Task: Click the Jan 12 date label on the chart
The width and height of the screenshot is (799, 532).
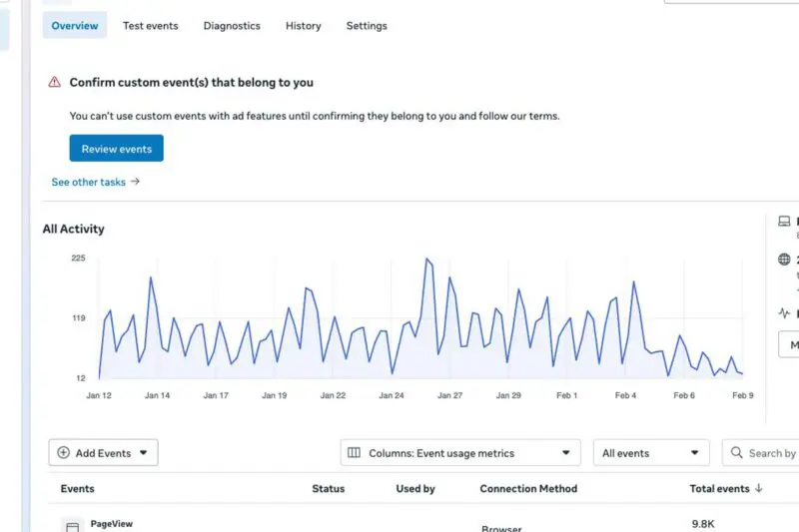Action: tap(99, 395)
